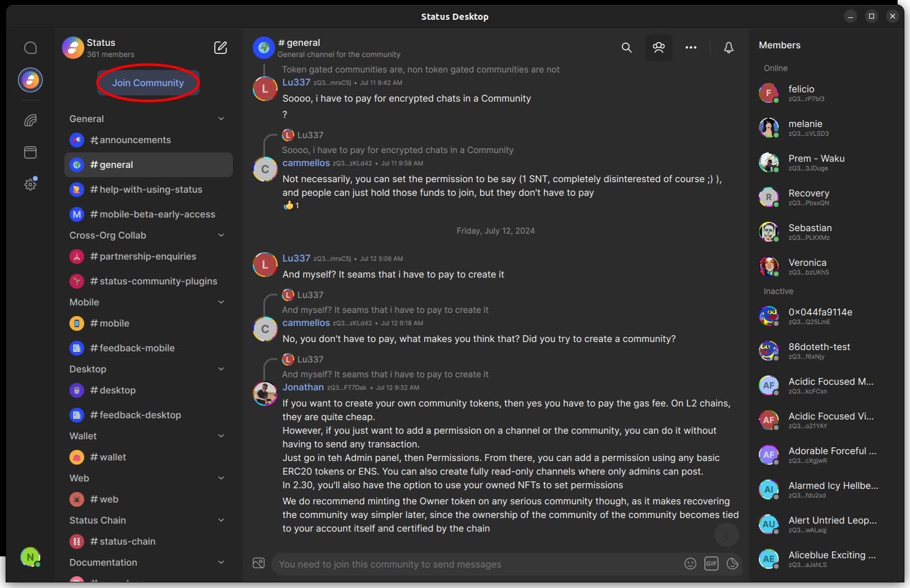The width and height of the screenshot is (910, 588).
Task: Select member 0x044fa9114e
Action: click(x=826, y=316)
